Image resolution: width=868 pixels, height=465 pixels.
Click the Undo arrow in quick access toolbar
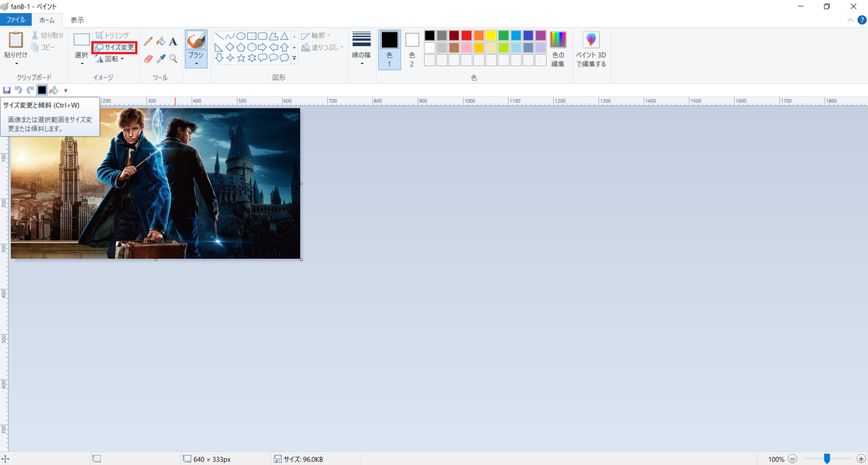[x=18, y=90]
